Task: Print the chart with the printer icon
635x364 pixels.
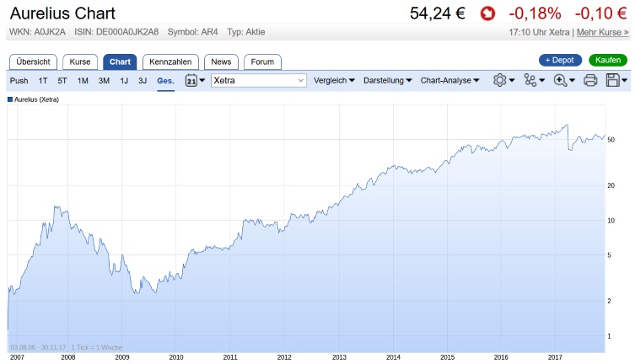Action: [x=590, y=80]
